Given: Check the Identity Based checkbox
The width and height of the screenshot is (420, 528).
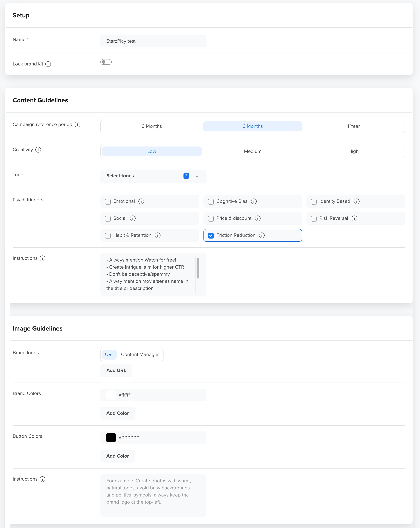Looking at the screenshot, I should [314, 202].
